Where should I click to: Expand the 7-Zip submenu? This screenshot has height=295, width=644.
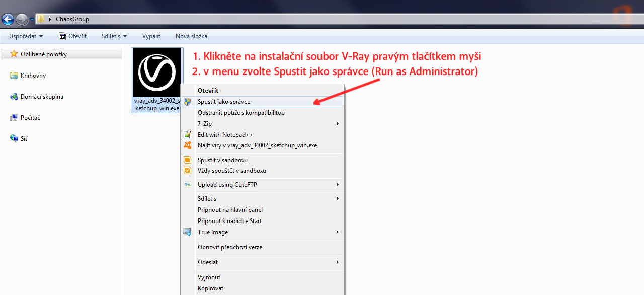(262, 124)
